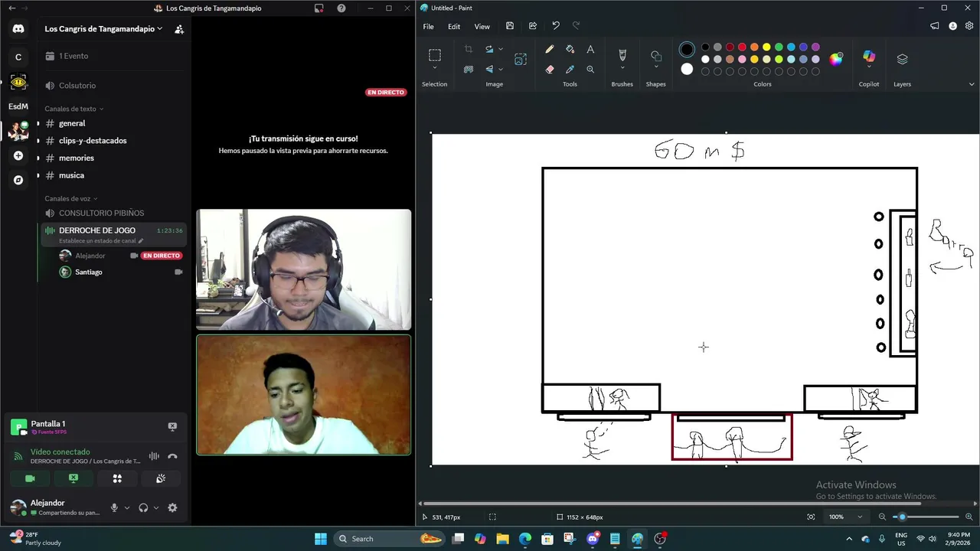Open Shapes gallery dropdown

656,68
